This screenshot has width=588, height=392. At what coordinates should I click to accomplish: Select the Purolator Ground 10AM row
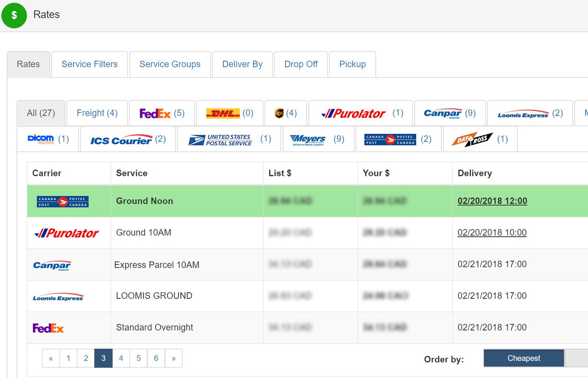pos(143,233)
